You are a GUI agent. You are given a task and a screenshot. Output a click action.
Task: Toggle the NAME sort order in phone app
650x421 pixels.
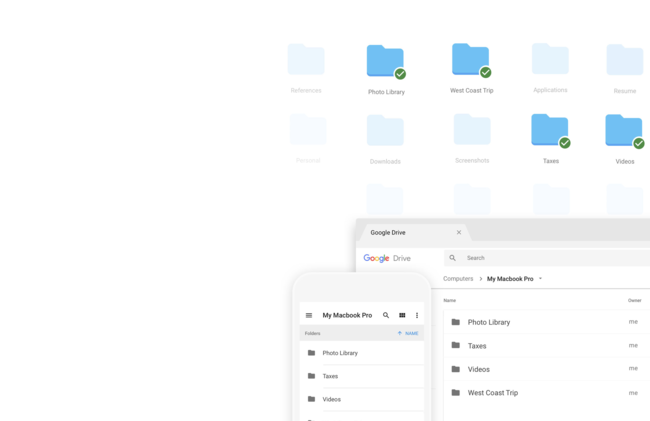[412, 333]
